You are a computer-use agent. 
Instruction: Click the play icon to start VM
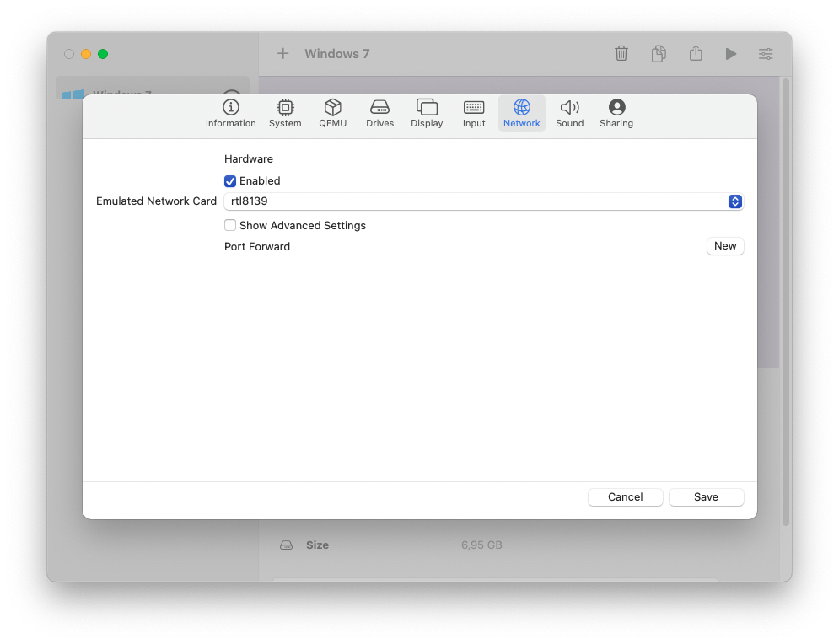pyautogui.click(x=731, y=53)
